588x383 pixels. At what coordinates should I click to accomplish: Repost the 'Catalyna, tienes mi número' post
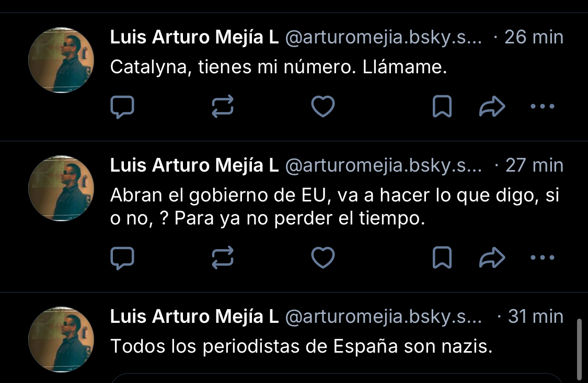[222, 107]
